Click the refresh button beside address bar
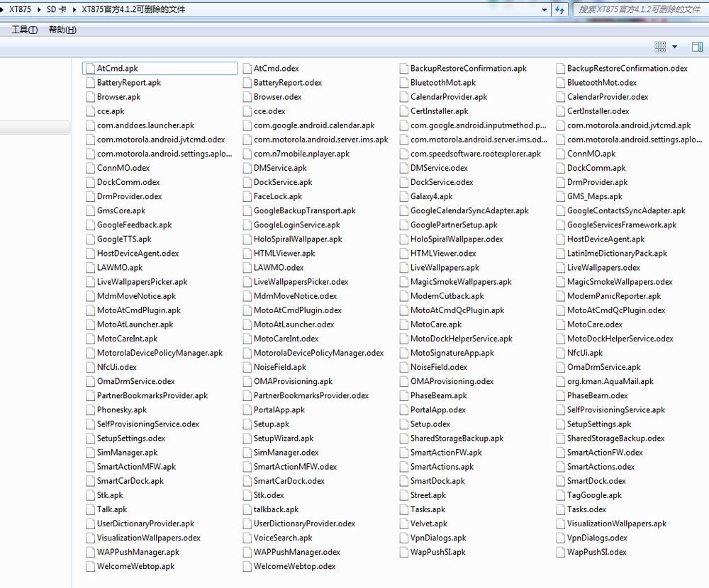Screen dimensions: 709x588 [560, 9]
